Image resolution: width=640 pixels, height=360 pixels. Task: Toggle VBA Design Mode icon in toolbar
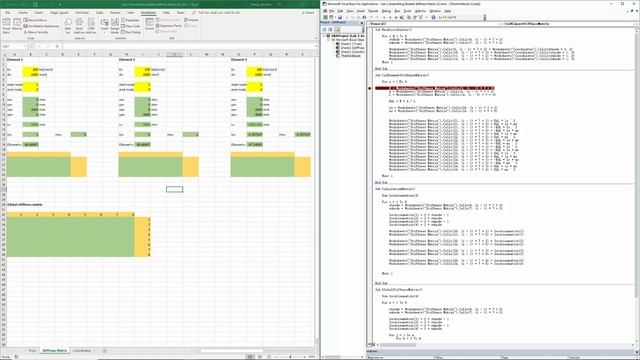click(x=402, y=18)
